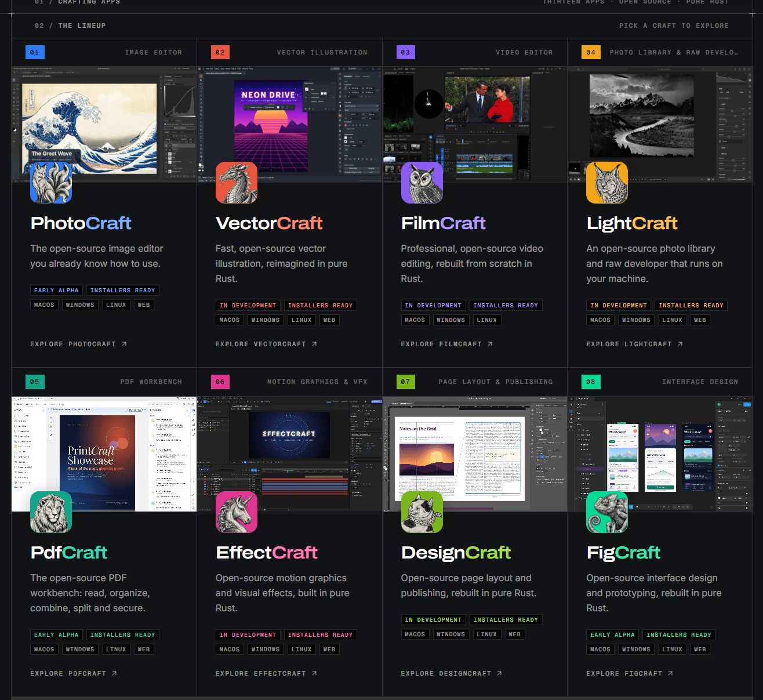The width and height of the screenshot is (763, 700).
Task: Click the EffectCraft unicorn app icon
Action: 237,512
